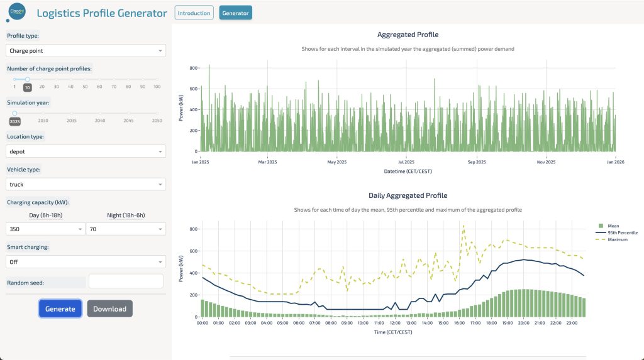Click the Logistics Profile Generator title
This screenshot has width=644, height=360.
102,13
